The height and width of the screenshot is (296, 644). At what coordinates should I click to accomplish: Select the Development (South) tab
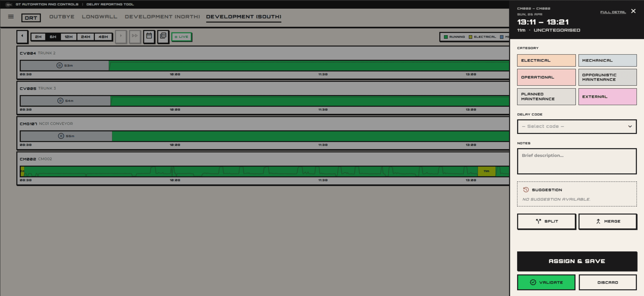coord(244,17)
